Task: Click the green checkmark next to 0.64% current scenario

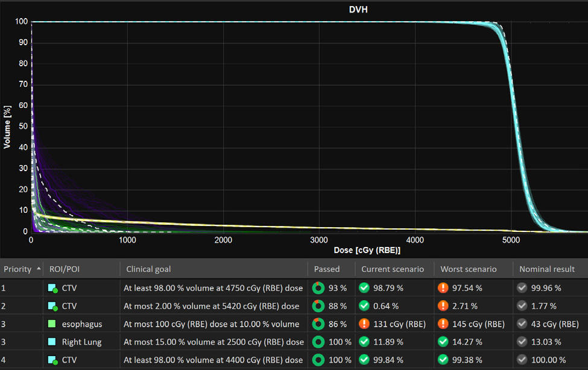Action: click(x=364, y=306)
